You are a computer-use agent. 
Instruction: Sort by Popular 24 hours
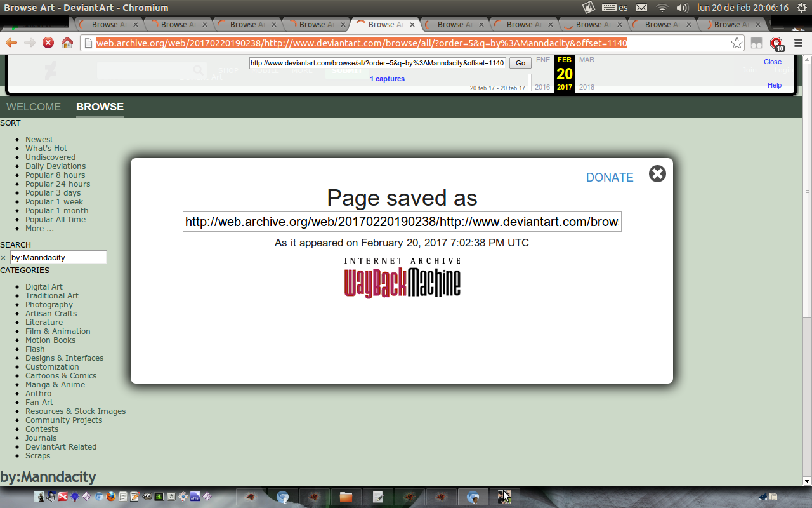coord(58,184)
